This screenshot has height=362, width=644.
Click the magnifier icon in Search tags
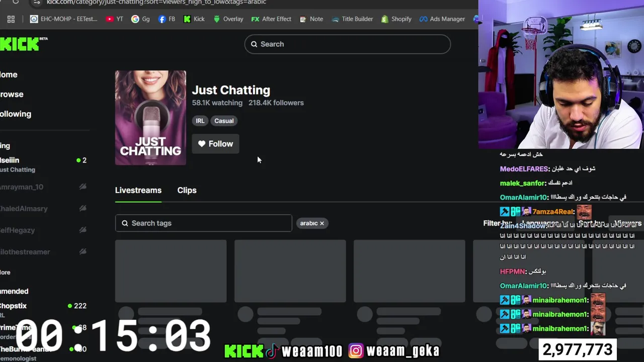tap(124, 223)
